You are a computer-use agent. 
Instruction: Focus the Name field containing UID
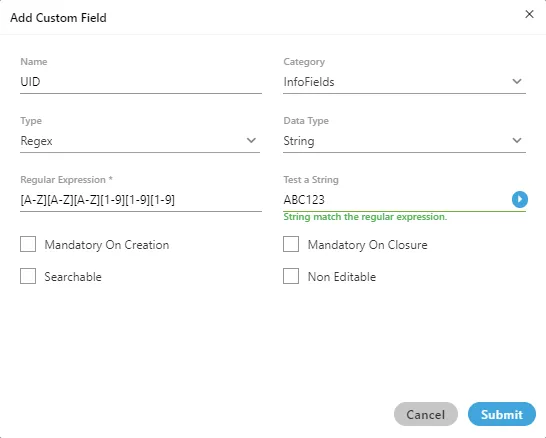(x=141, y=82)
